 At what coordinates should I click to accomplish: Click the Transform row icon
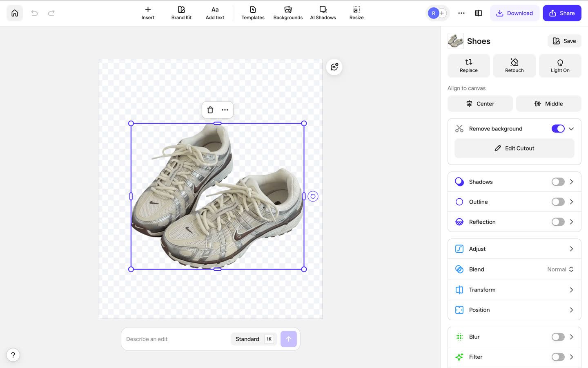tap(459, 290)
